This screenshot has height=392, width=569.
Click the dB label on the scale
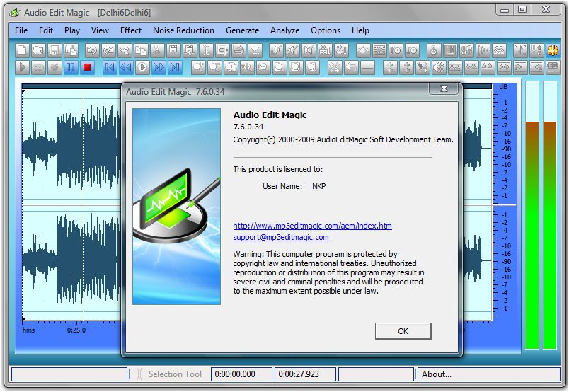click(x=503, y=87)
